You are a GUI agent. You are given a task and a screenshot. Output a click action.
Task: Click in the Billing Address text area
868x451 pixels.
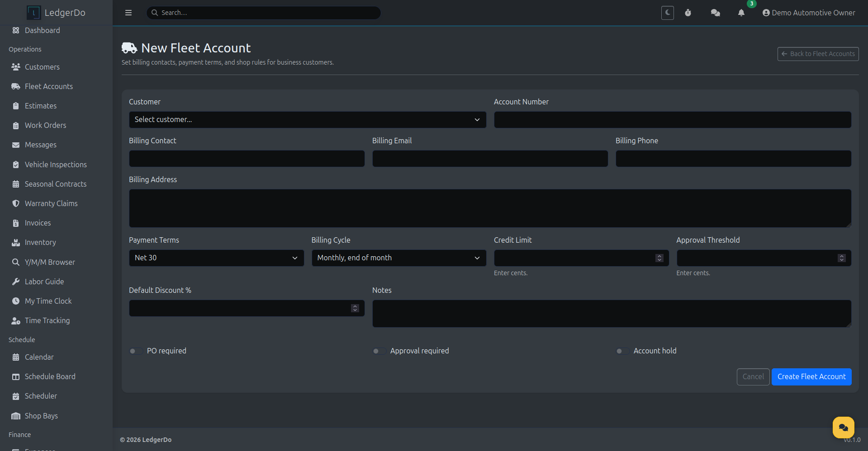click(x=490, y=208)
